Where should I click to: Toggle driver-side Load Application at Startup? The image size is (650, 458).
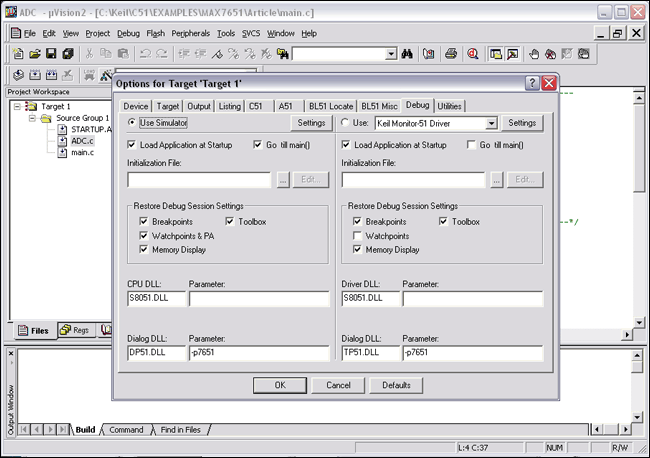[x=346, y=145]
